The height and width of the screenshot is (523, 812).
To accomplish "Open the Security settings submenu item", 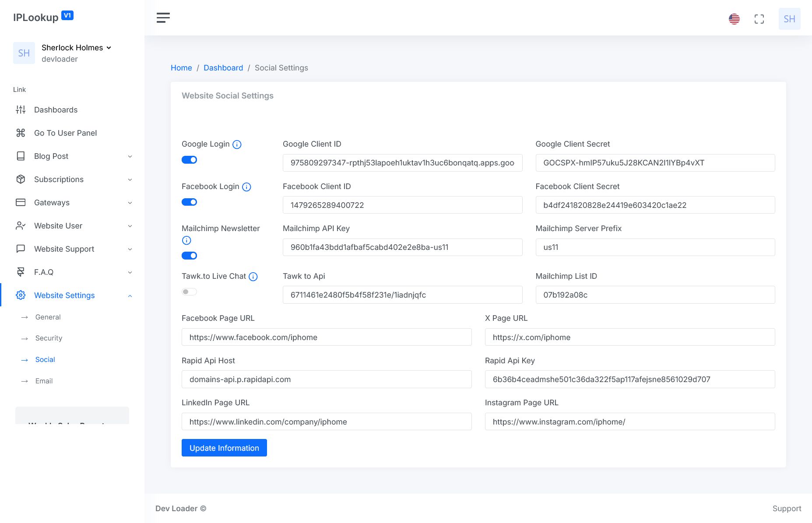I will (49, 338).
